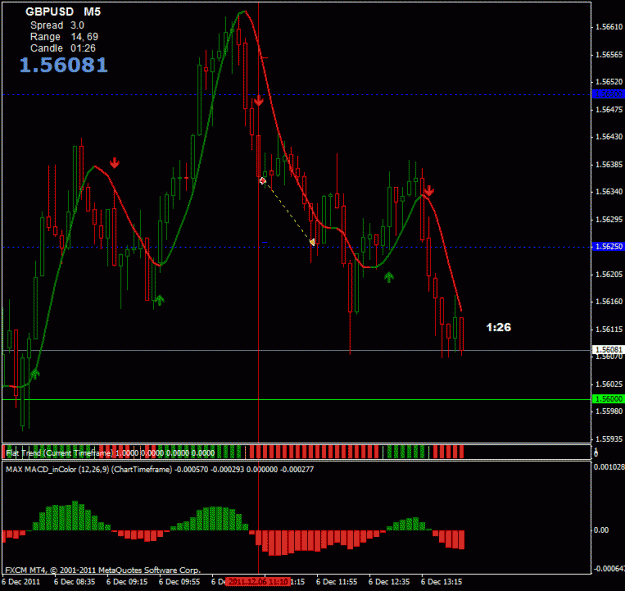Click the Spread 3.0 readout

pyautogui.click(x=57, y=26)
